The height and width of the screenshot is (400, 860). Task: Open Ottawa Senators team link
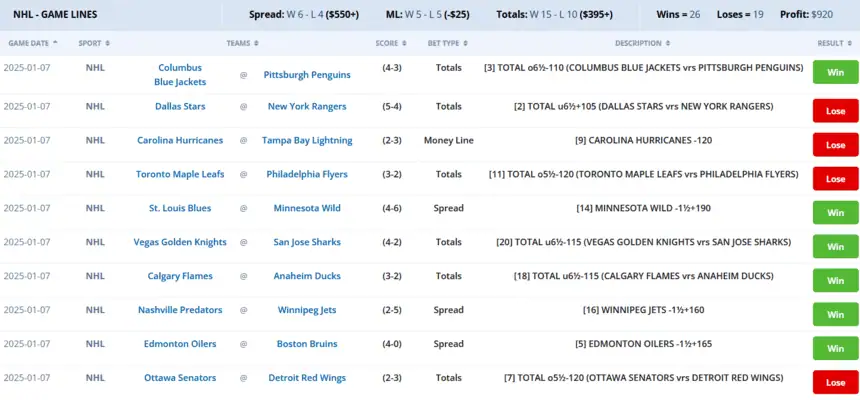[x=180, y=379]
